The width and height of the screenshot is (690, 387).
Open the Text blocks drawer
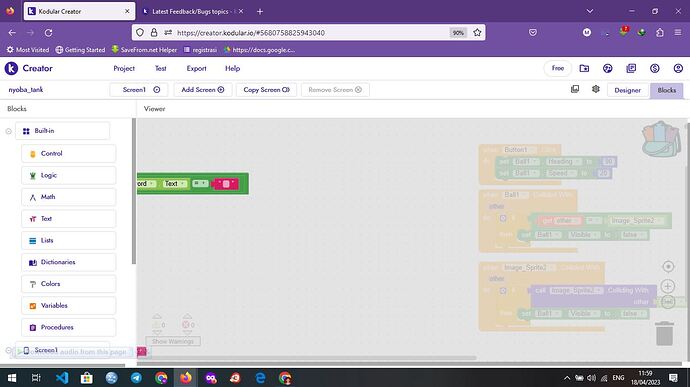69,219
